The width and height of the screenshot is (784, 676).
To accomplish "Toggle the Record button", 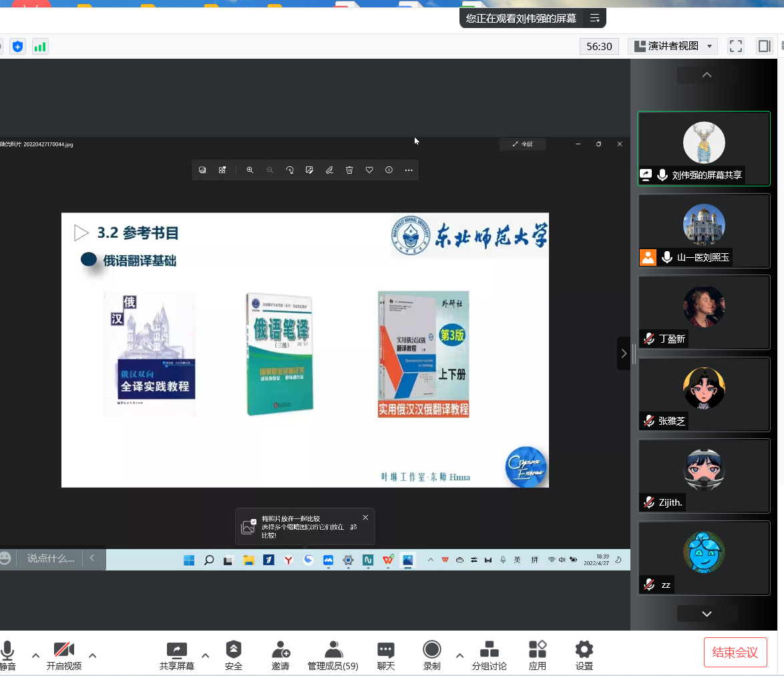I will click(432, 655).
